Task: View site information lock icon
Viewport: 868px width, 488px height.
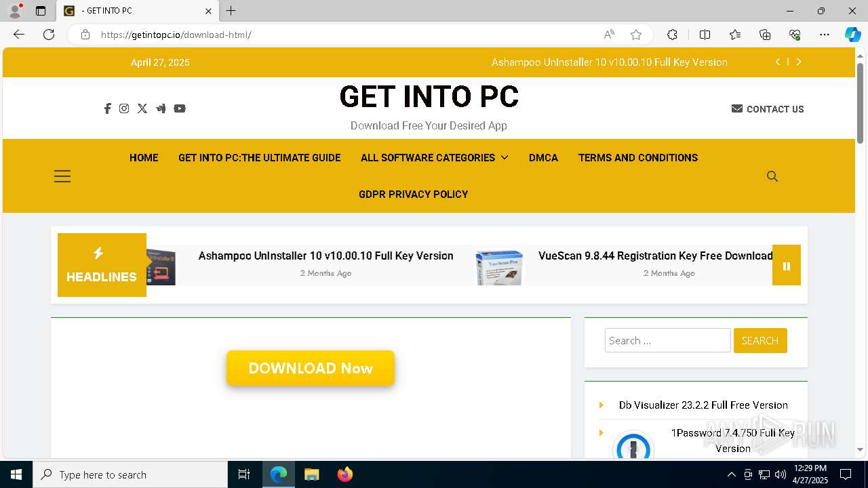Action: coord(85,35)
